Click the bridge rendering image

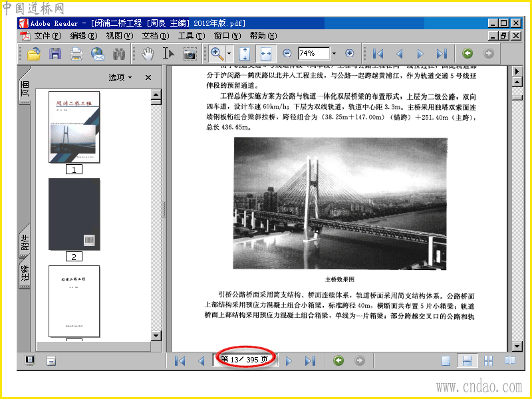(x=340, y=203)
